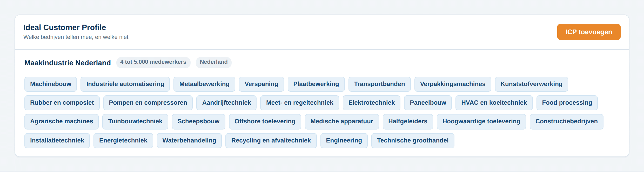Viewport: 644px width, 172px height.
Task: Choose the Metaalbewerking chip
Action: tap(204, 84)
